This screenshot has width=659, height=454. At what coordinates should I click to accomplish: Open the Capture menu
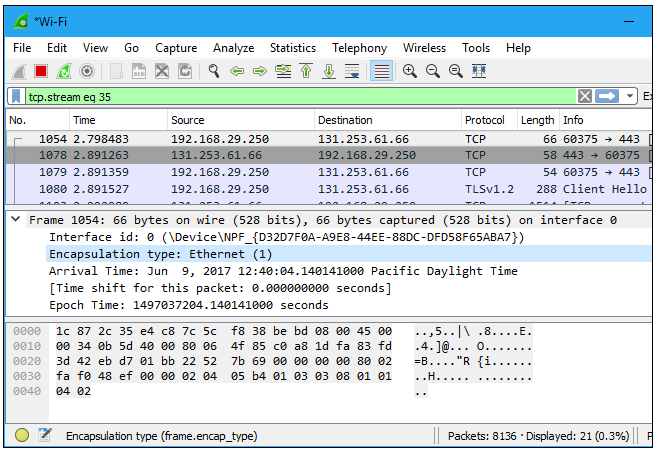[x=176, y=48]
